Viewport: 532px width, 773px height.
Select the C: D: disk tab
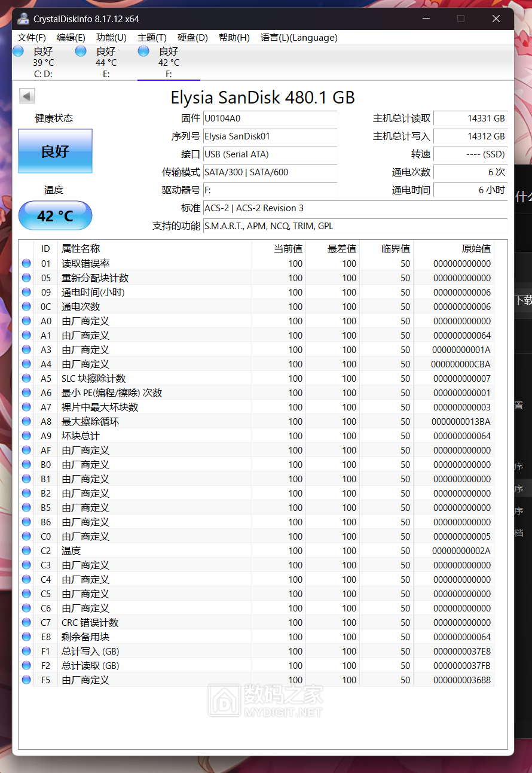click(x=43, y=62)
